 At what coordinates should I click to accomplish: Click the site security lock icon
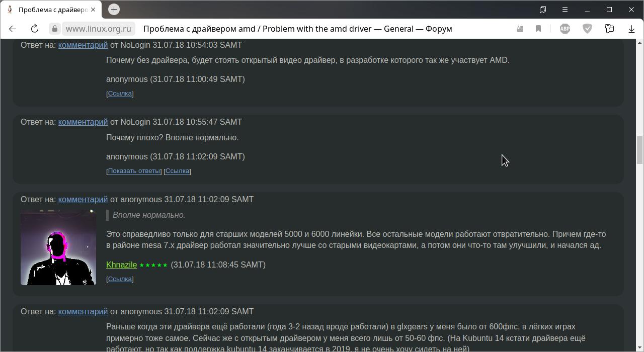point(55,29)
